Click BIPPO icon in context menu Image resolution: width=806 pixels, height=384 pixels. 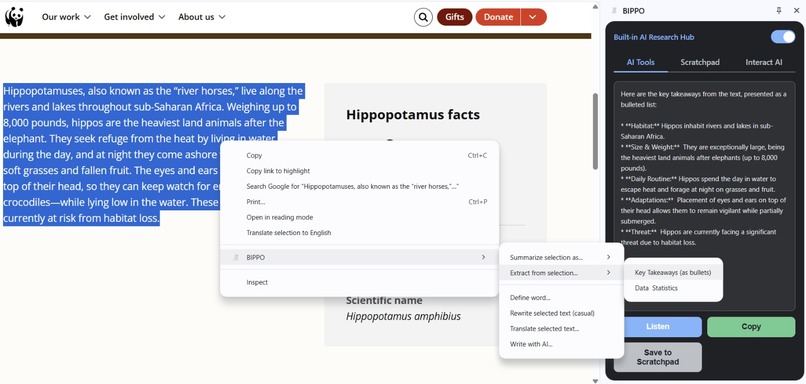pyautogui.click(x=235, y=257)
